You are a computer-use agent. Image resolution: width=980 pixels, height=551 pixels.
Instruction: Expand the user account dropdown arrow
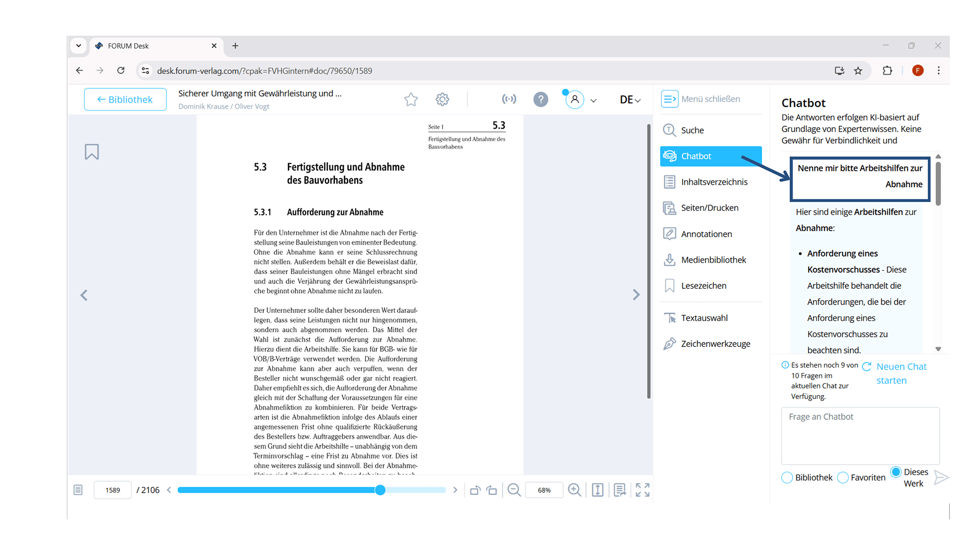point(593,101)
